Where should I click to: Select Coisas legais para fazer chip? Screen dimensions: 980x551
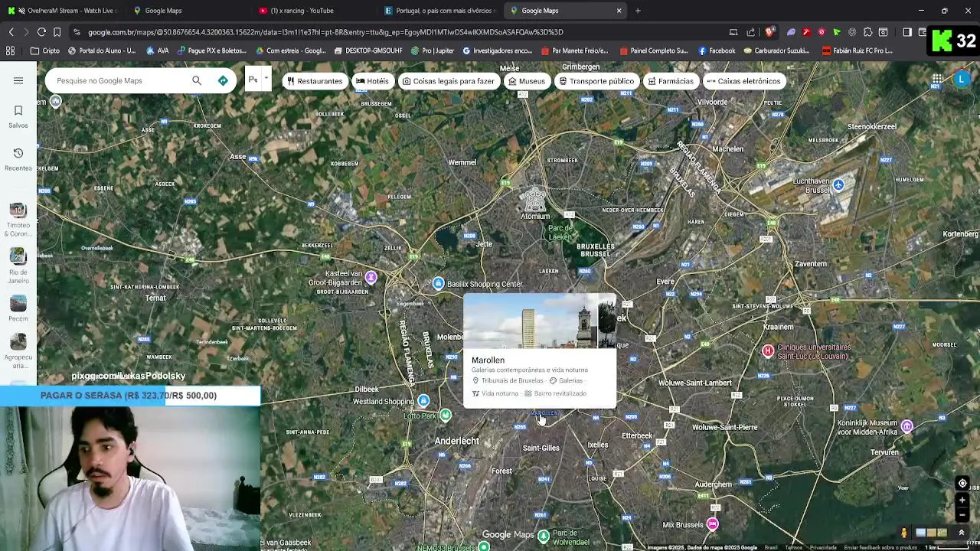pos(449,81)
